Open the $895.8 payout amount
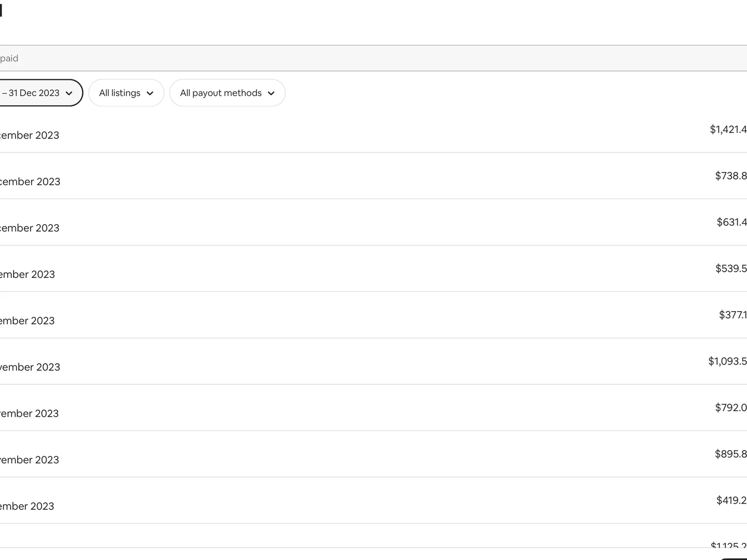Viewport: 747px width, 560px height. click(730, 454)
